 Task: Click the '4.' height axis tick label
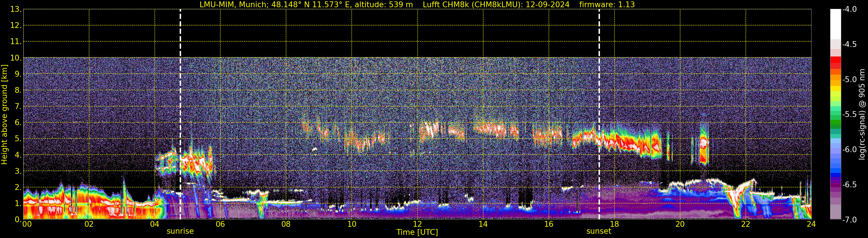point(18,155)
